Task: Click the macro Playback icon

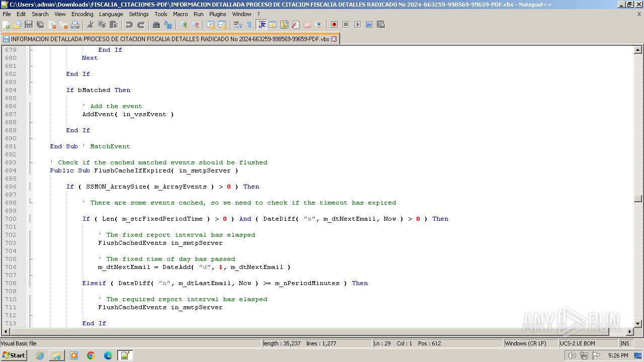Action: click(x=357, y=25)
